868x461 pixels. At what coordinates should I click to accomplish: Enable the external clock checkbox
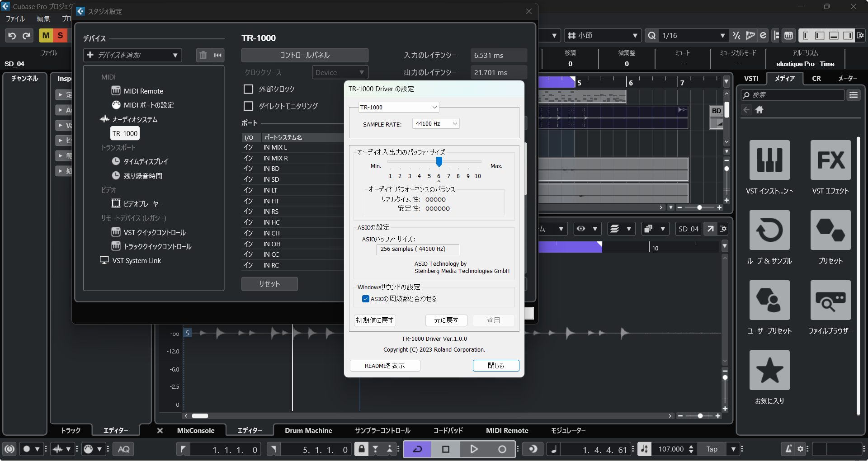(x=248, y=89)
